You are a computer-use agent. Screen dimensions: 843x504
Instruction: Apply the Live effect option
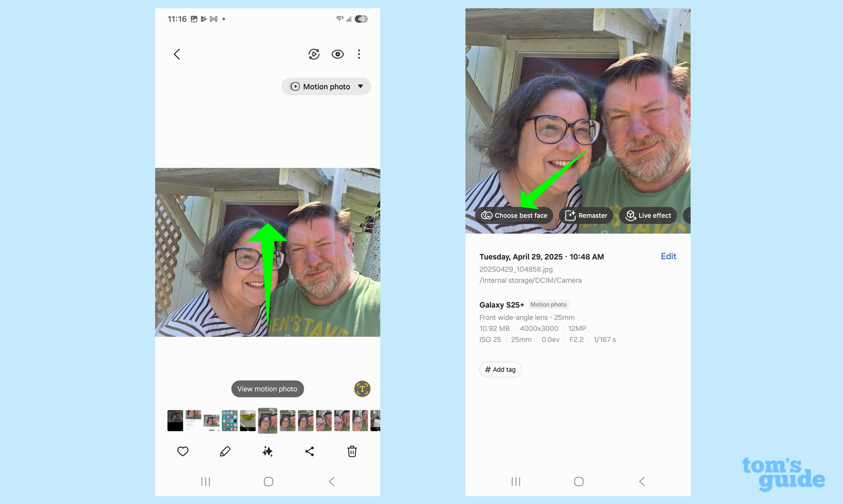pos(648,215)
